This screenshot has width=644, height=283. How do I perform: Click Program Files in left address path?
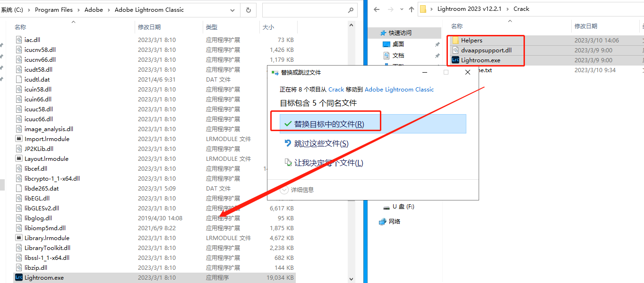54,9
